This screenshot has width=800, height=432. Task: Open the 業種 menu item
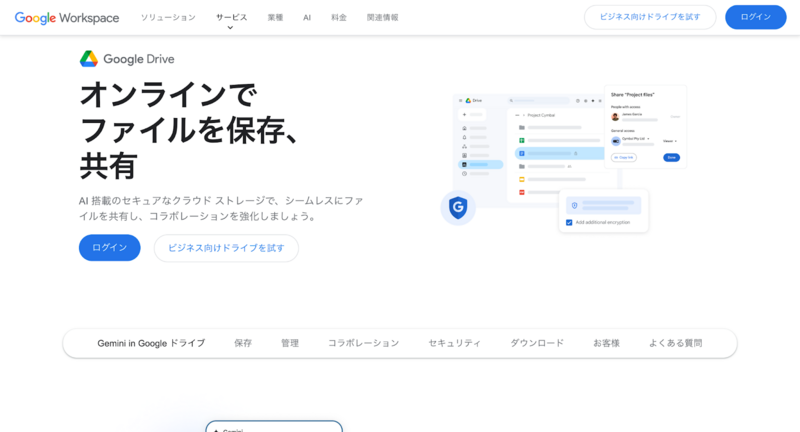[x=275, y=17]
